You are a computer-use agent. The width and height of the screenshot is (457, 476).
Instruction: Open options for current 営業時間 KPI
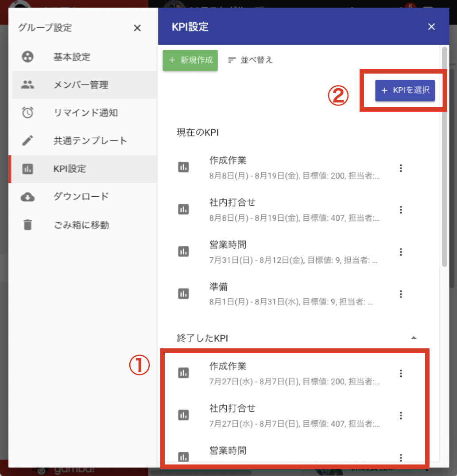pos(401,252)
